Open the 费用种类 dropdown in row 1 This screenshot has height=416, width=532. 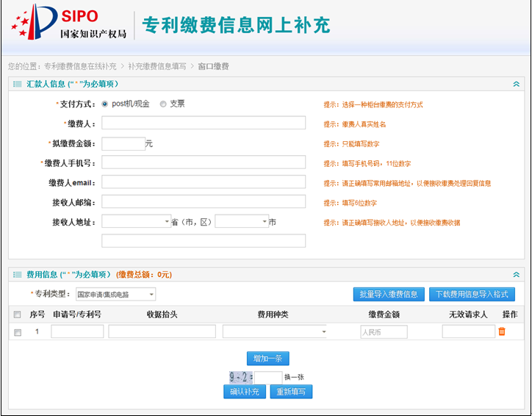coord(275,331)
